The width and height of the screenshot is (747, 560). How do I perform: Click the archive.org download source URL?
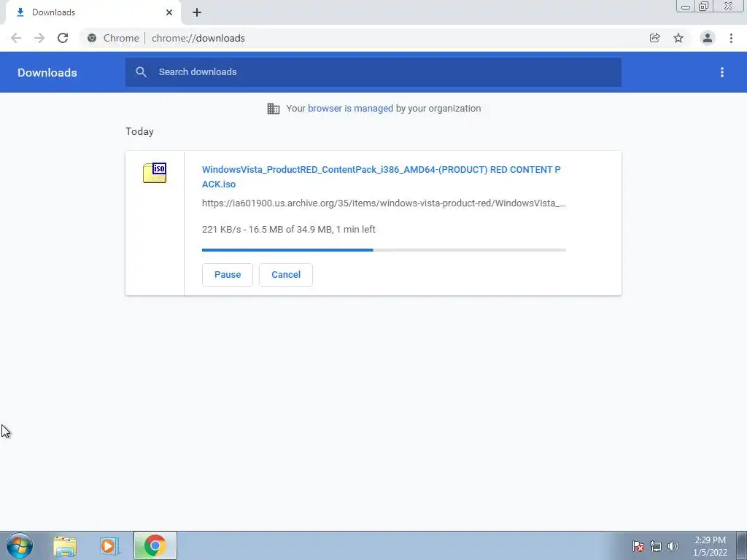click(x=384, y=203)
